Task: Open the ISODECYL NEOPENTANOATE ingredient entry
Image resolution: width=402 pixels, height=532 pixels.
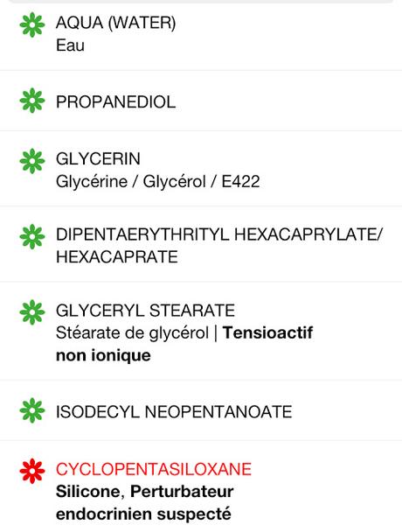Action: point(201,410)
